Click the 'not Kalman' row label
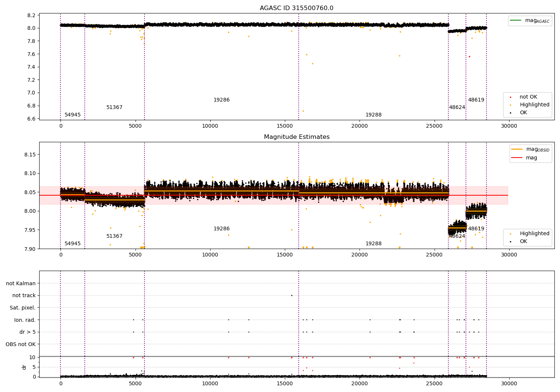 click(21, 284)
